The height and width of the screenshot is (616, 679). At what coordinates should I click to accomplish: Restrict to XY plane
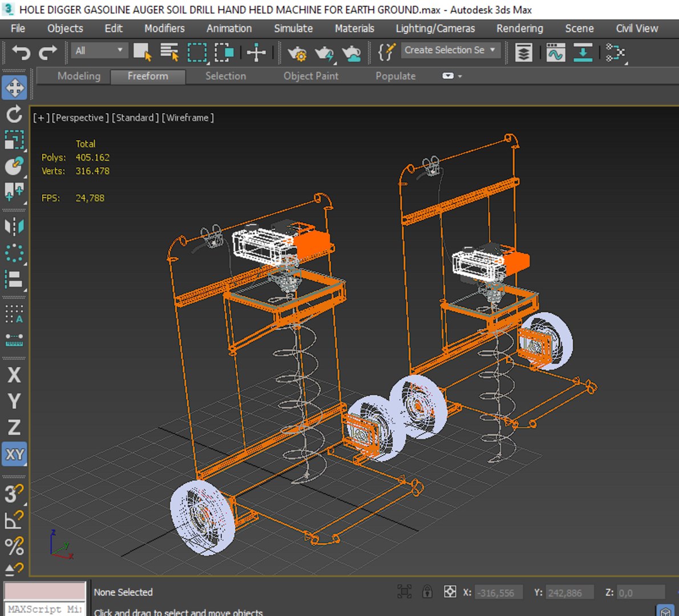point(14,455)
